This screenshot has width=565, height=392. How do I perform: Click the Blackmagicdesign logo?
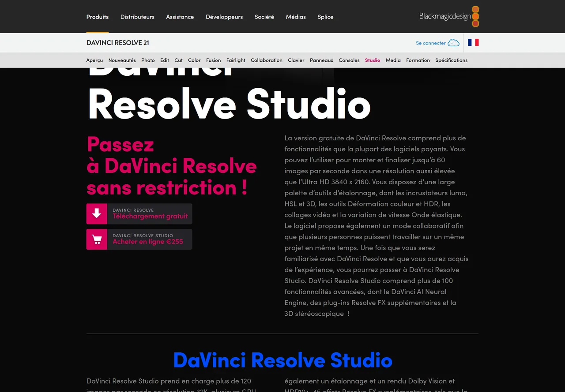[449, 16]
